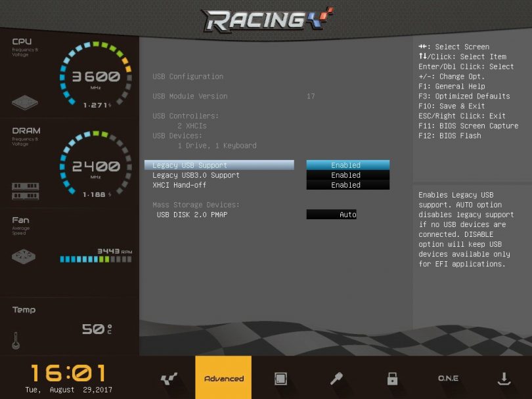Open the Main tab with racing flag icon
Image resolution: width=532 pixels, height=399 pixels.
point(169,379)
